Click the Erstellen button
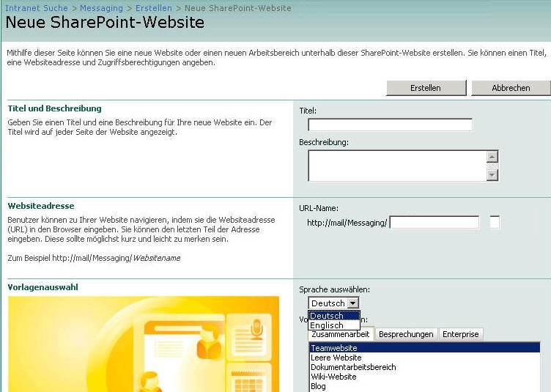The width and height of the screenshot is (551, 392). pyautogui.click(x=426, y=88)
